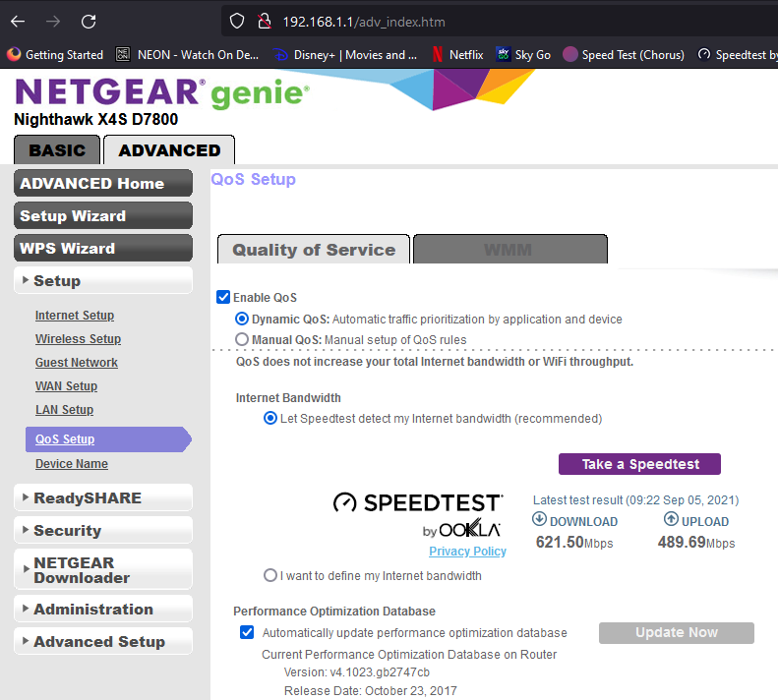
Task: Click the 489.69Mbps upload value
Action: coord(696,542)
